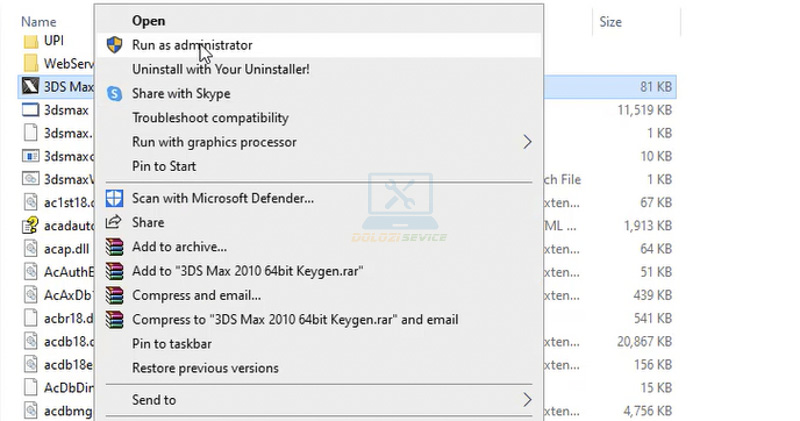Screen dimensions: 800x421
Task: Select Add to "3DS Max 2010 64bit Keygen.rar"
Action: [318, 271]
